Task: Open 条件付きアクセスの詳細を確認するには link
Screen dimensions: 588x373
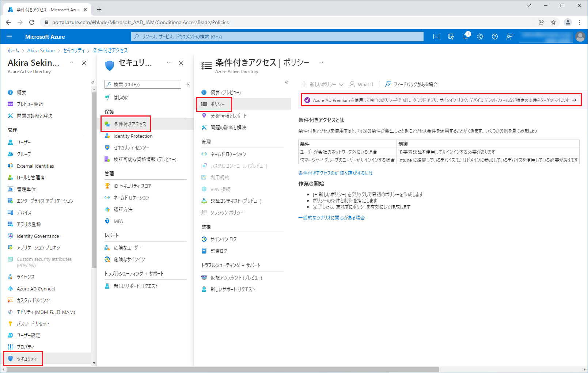Action: pos(335,173)
